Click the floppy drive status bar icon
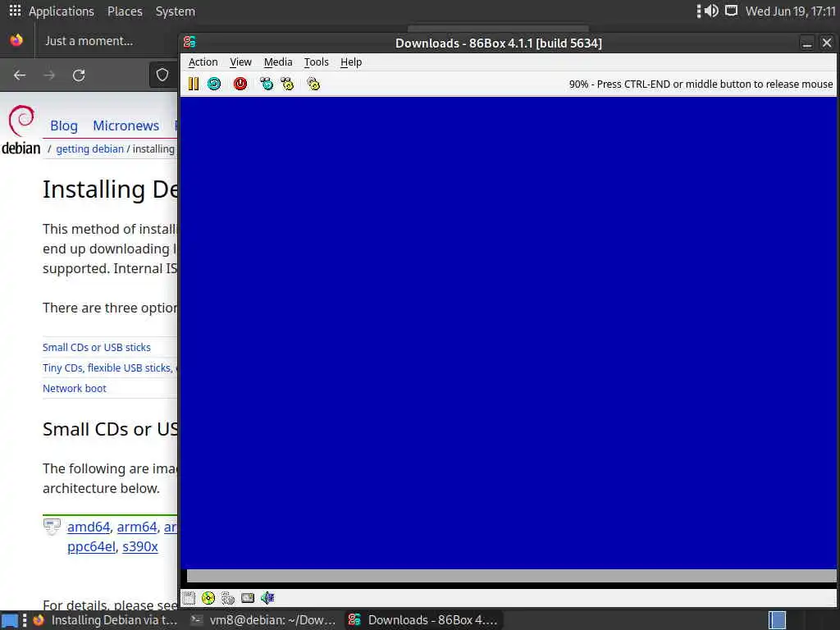The height and width of the screenshot is (630, 840). point(189,598)
